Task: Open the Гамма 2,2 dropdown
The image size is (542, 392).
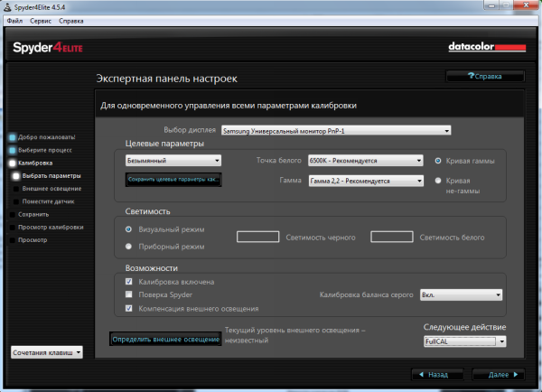Action: [x=366, y=181]
